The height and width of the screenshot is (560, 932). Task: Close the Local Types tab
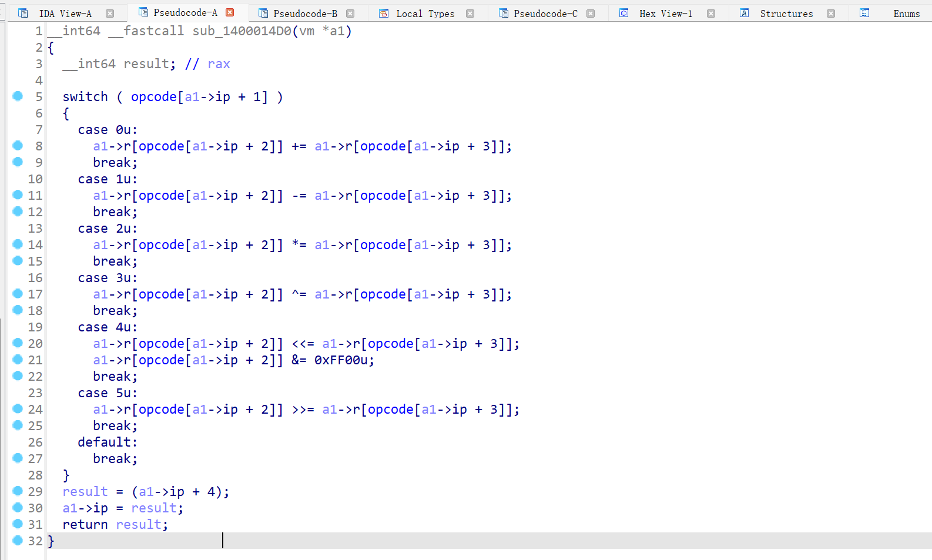(470, 14)
